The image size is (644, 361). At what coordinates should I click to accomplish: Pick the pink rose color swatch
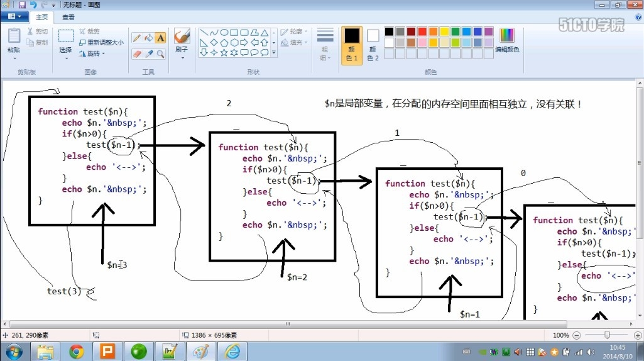[422, 43]
